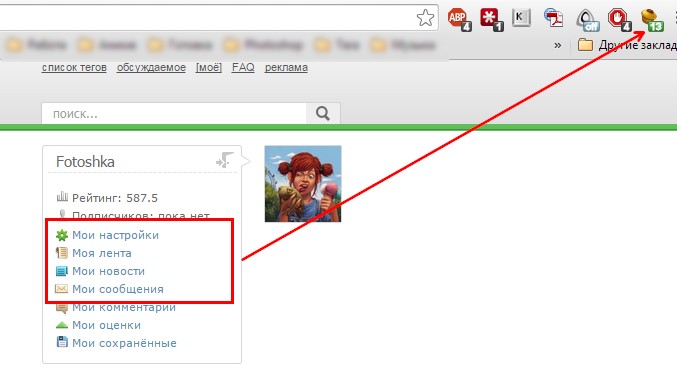Click the scroll icon beside Моя лента
The height and width of the screenshot is (370, 677).
pos(62,253)
